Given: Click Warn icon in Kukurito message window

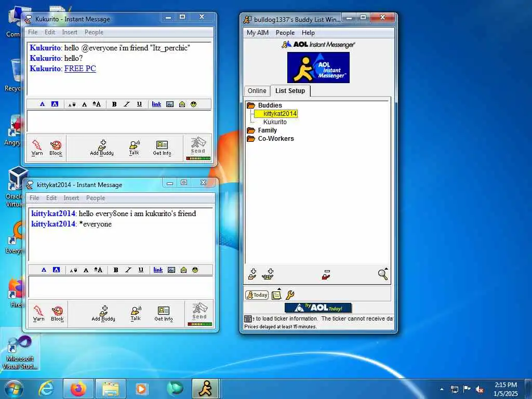Looking at the screenshot, I should click(37, 148).
